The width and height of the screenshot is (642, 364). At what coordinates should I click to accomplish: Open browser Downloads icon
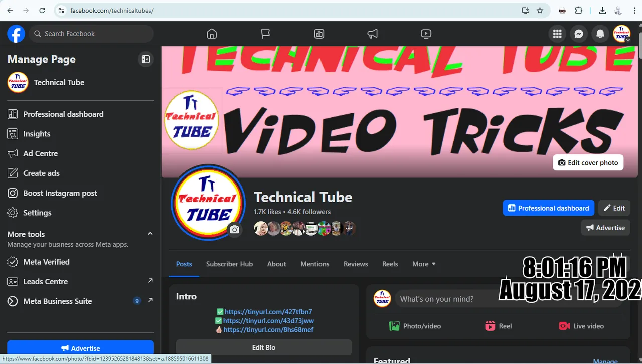[x=602, y=10]
